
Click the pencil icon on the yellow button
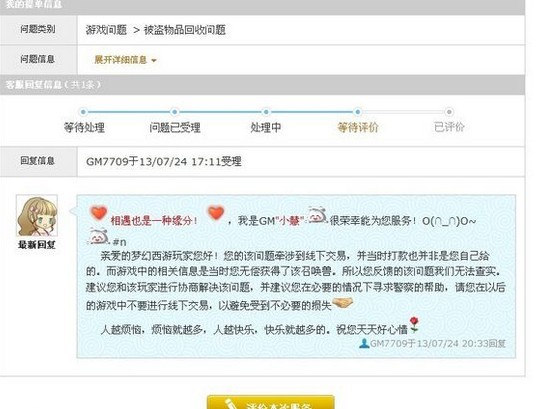click(230, 404)
